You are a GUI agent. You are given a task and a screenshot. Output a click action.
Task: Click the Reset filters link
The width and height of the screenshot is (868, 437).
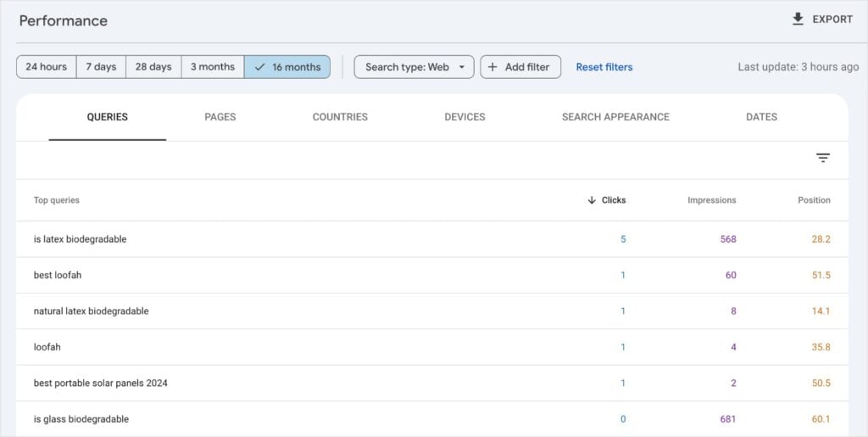pos(604,67)
